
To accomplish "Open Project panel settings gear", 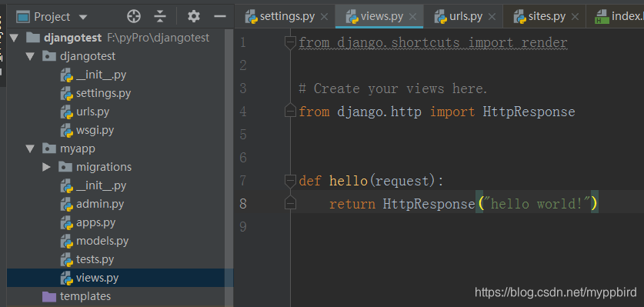I will click(x=193, y=16).
